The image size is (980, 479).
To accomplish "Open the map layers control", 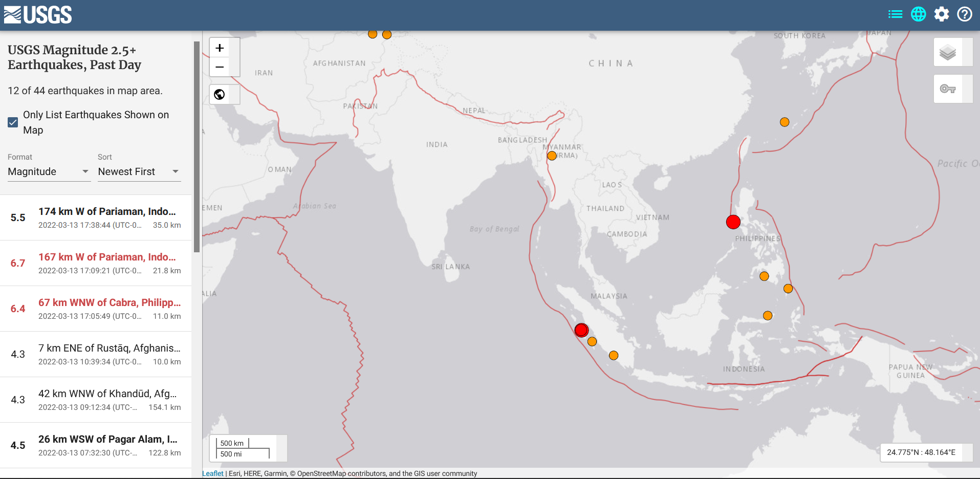I will point(948,52).
